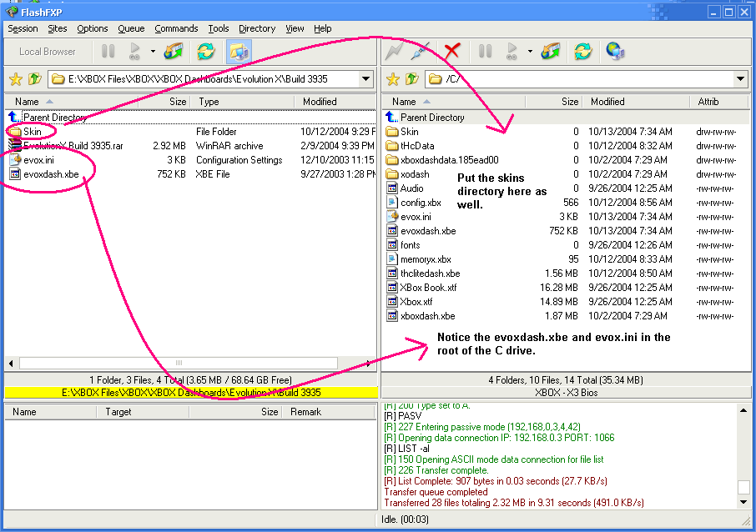
Task: Refresh the local pane file list
Action: [206, 51]
